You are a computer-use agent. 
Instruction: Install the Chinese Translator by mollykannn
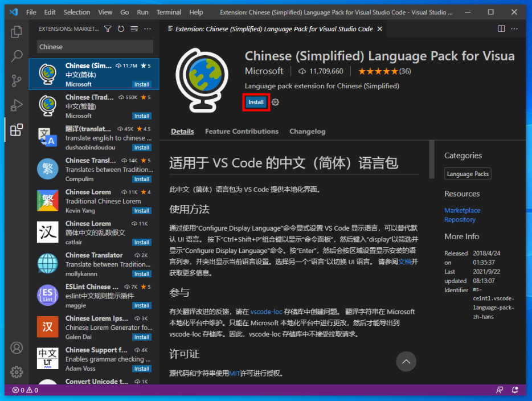[x=141, y=274]
